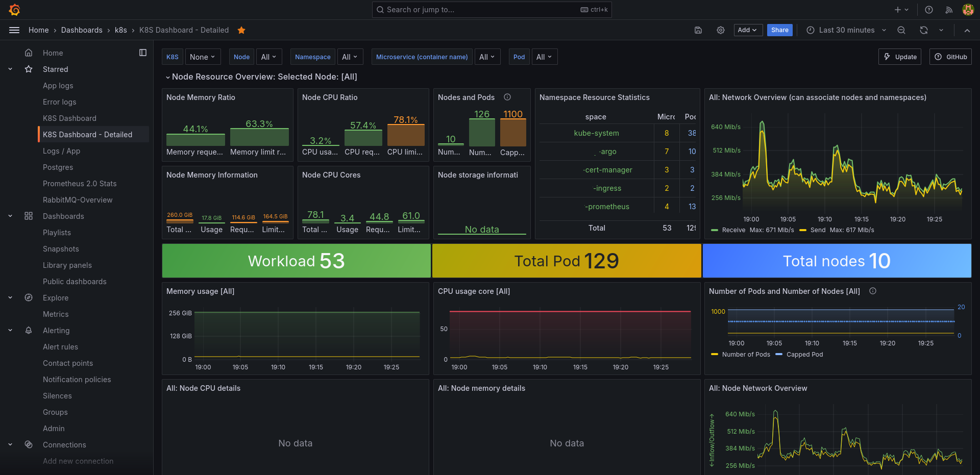Open dashboard settings gear icon
Image resolution: width=980 pixels, height=475 pixels.
click(x=721, y=30)
